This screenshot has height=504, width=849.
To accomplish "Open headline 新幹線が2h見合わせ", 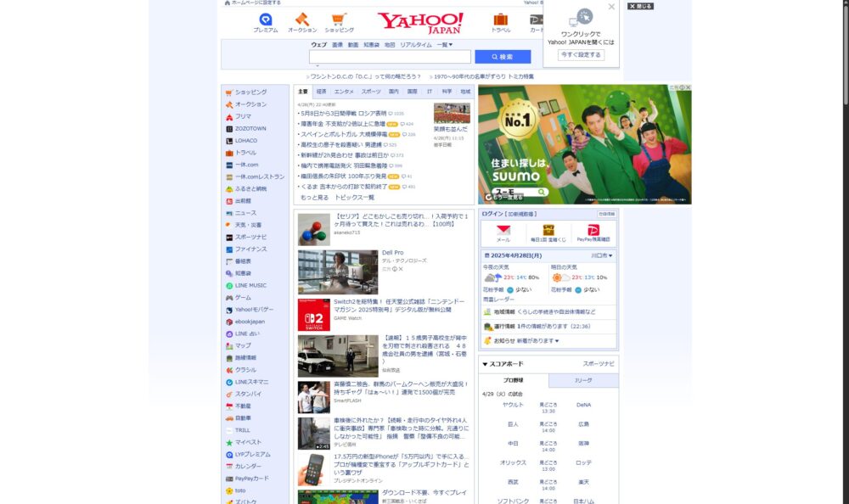I will 345,155.
